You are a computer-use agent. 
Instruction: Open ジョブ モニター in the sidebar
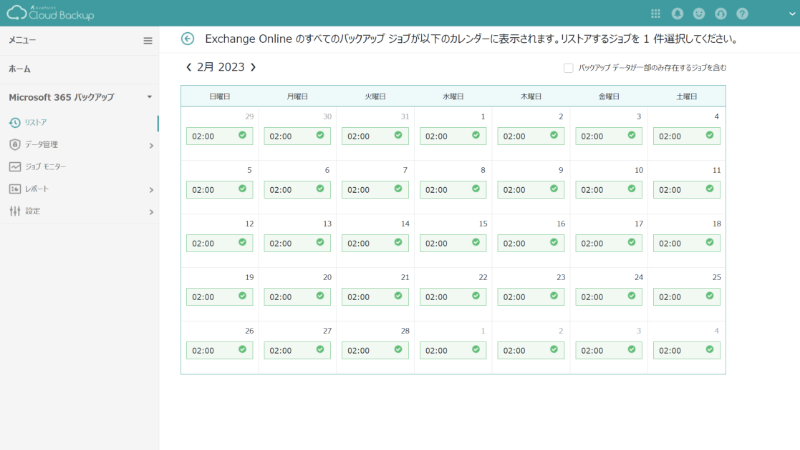point(45,167)
